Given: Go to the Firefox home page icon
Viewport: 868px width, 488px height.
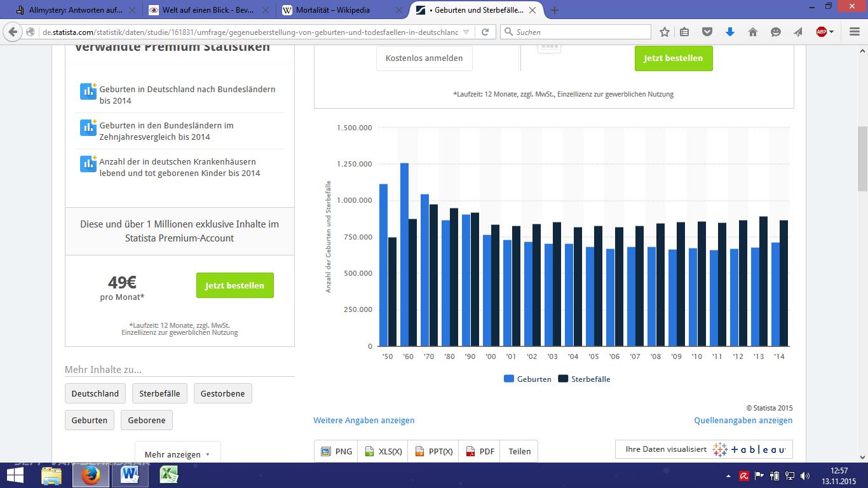Looking at the screenshot, I should click(x=753, y=32).
